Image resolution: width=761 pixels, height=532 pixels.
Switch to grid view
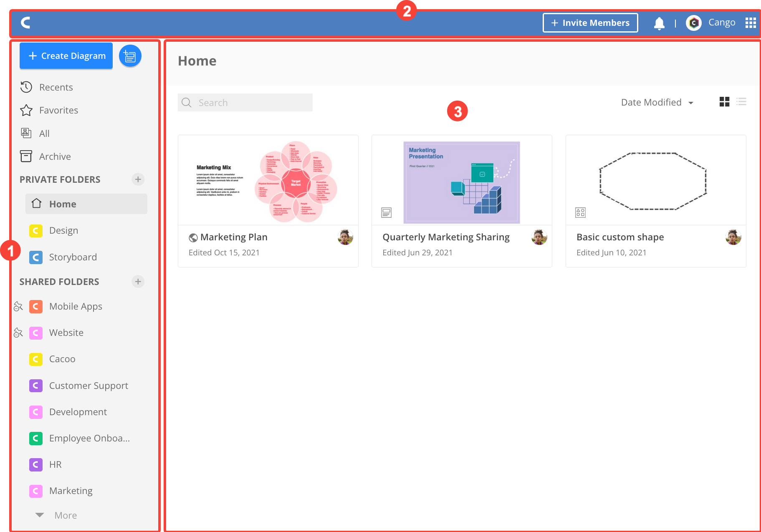coord(724,102)
